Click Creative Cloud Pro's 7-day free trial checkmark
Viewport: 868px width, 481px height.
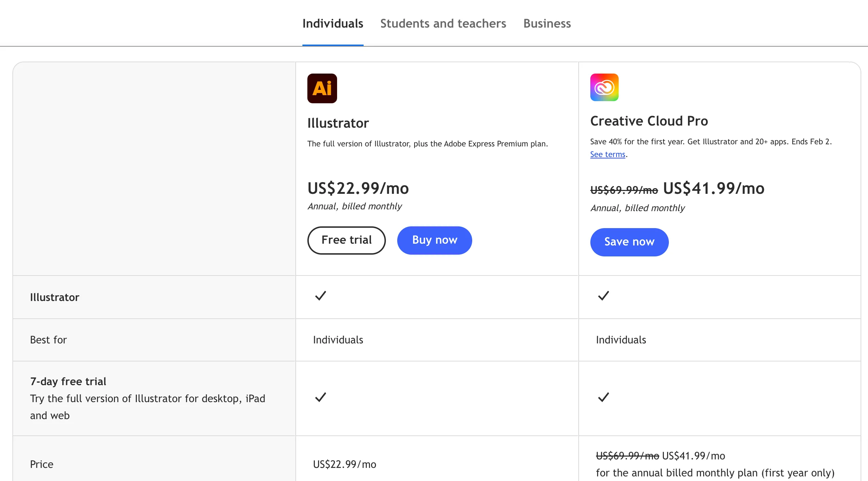(603, 397)
